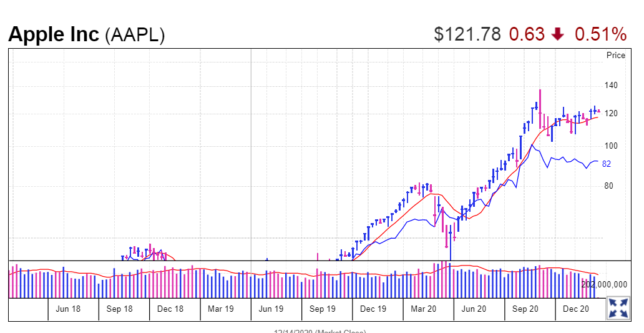Click the blue 82 relative strength value

coord(606,164)
